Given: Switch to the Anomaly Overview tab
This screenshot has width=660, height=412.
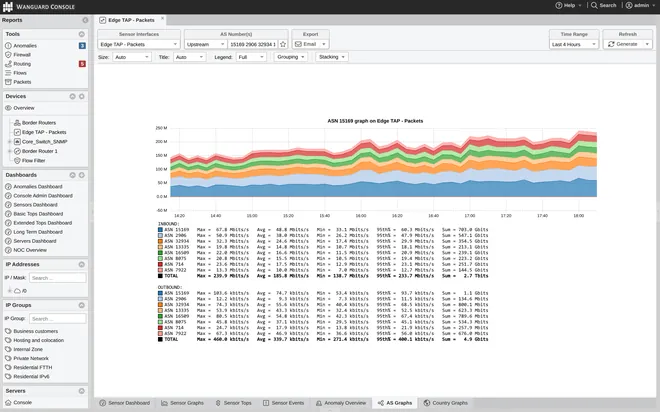Looking at the screenshot, I should 341,403.
